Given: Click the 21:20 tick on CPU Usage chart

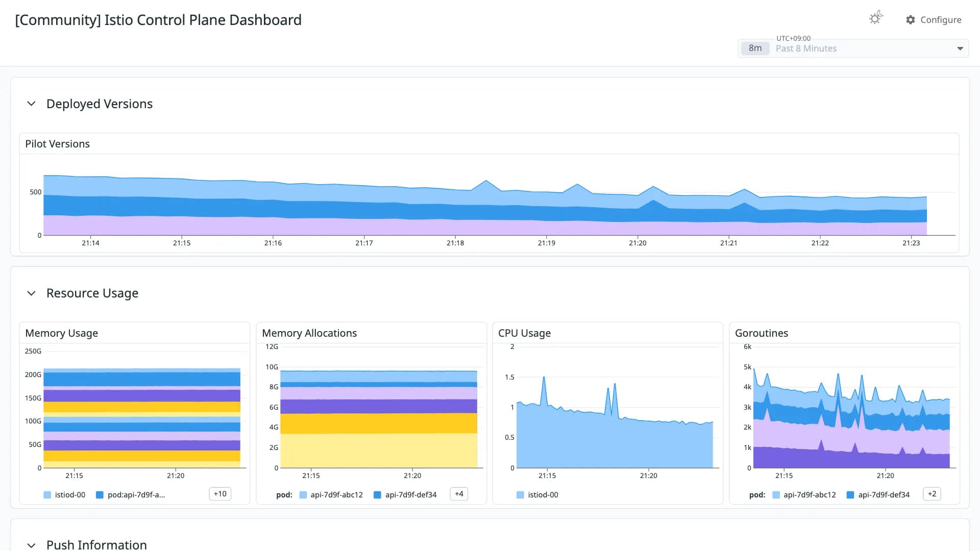Looking at the screenshot, I should 648,475.
